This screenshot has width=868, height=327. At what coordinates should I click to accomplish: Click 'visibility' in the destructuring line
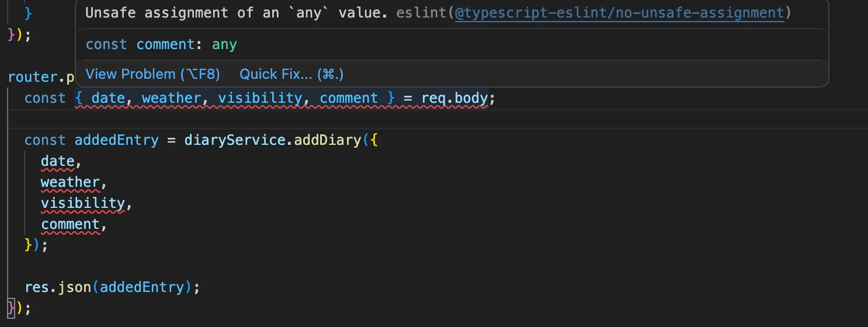pyautogui.click(x=261, y=98)
